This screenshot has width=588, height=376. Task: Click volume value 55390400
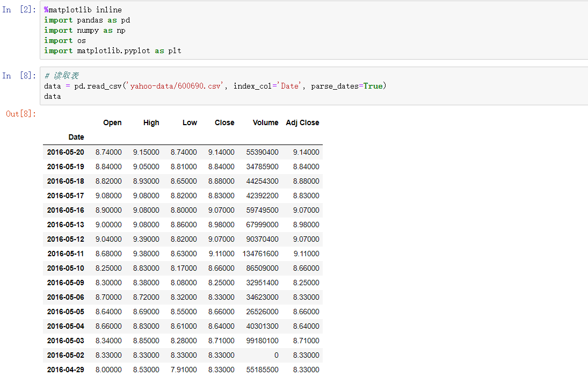click(x=263, y=152)
